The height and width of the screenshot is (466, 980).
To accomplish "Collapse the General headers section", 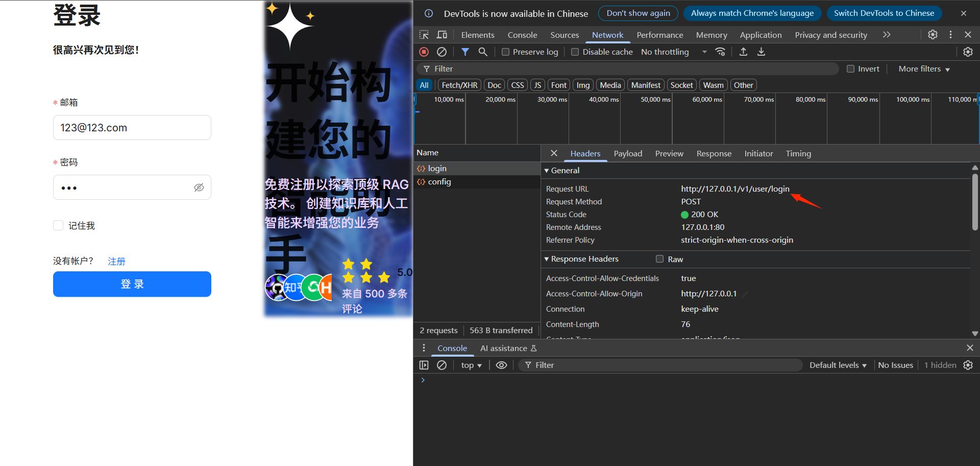I will click(x=546, y=170).
